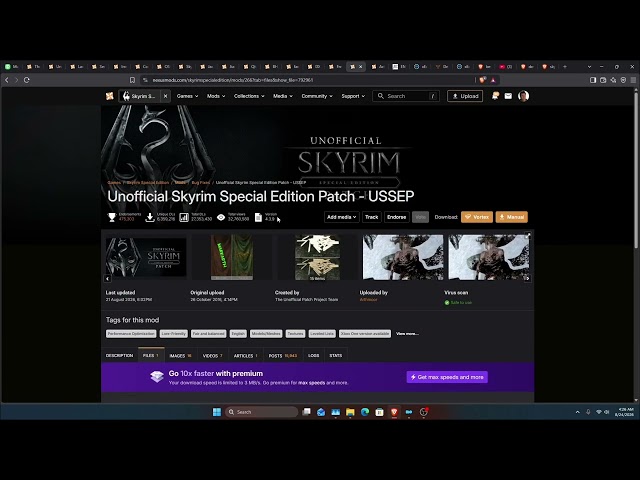Image resolution: width=640 pixels, height=480 pixels.
Task: Expand the Games menu
Action: [187, 96]
